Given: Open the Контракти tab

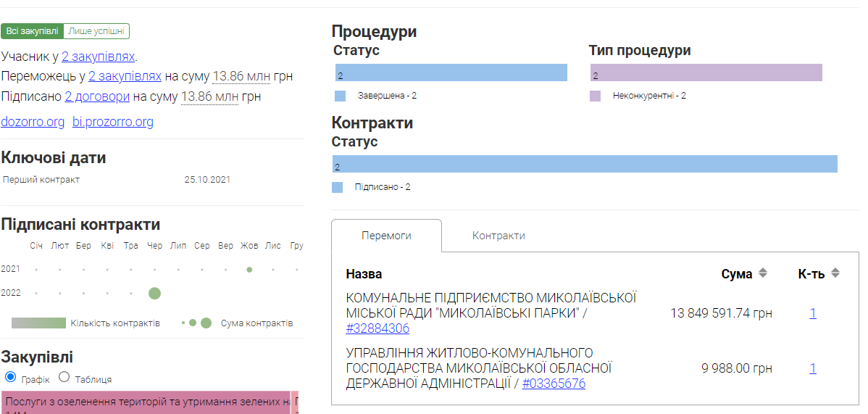Looking at the screenshot, I should point(498,236).
